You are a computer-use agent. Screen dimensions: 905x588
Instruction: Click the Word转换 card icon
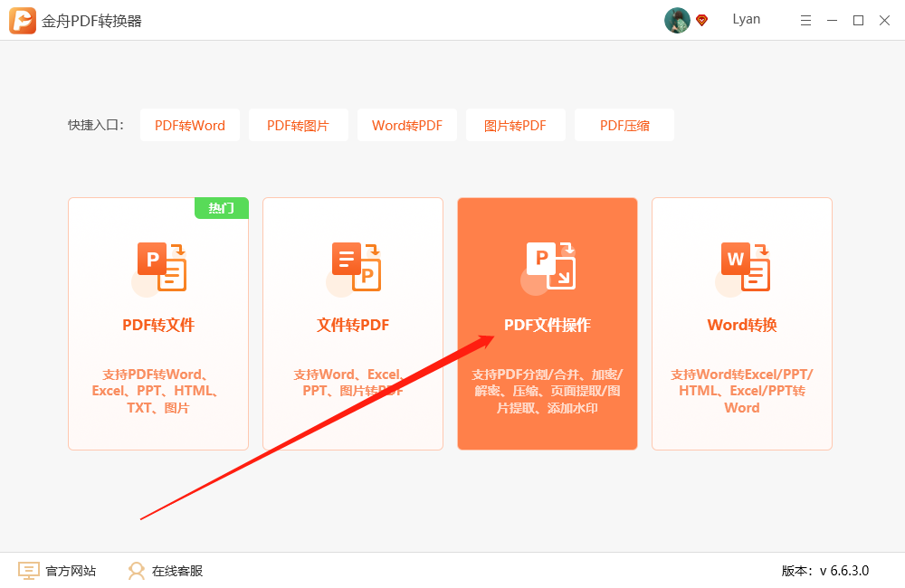click(743, 269)
